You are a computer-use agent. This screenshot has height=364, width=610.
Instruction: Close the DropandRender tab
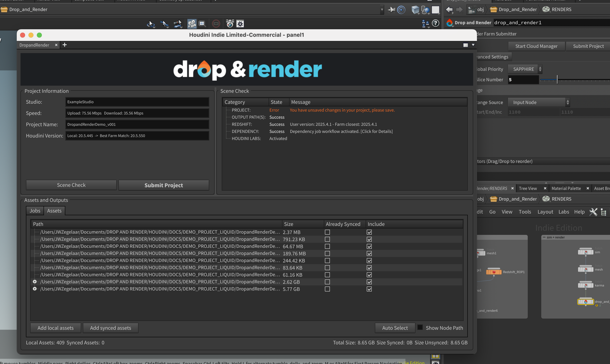(56, 45)
